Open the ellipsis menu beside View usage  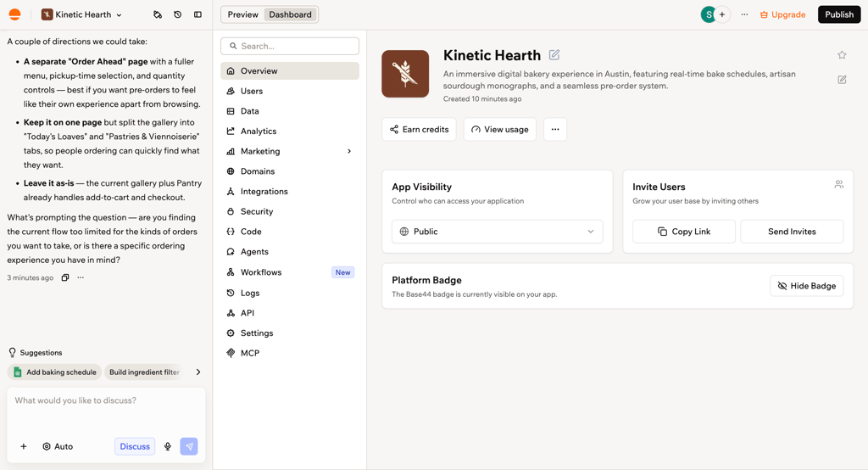click(x=555, y=129)
